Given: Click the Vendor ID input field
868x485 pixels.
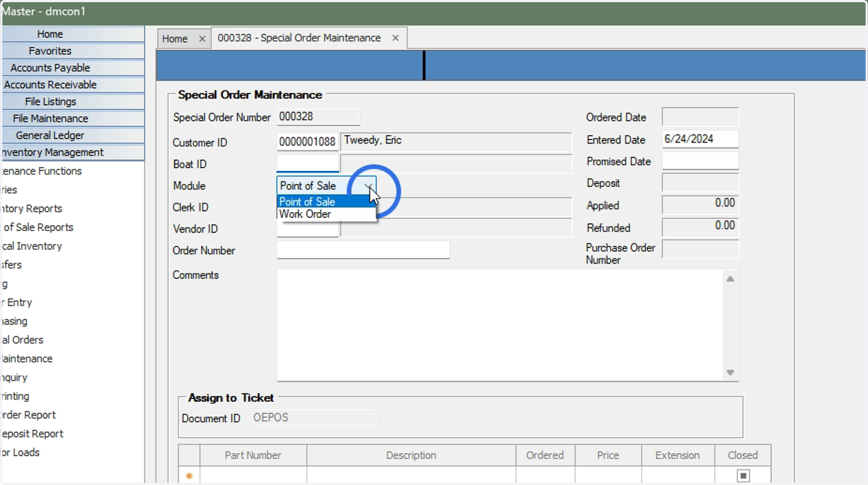Looking at the screenshot, I should pyautogui.click(x=308, y=229).
